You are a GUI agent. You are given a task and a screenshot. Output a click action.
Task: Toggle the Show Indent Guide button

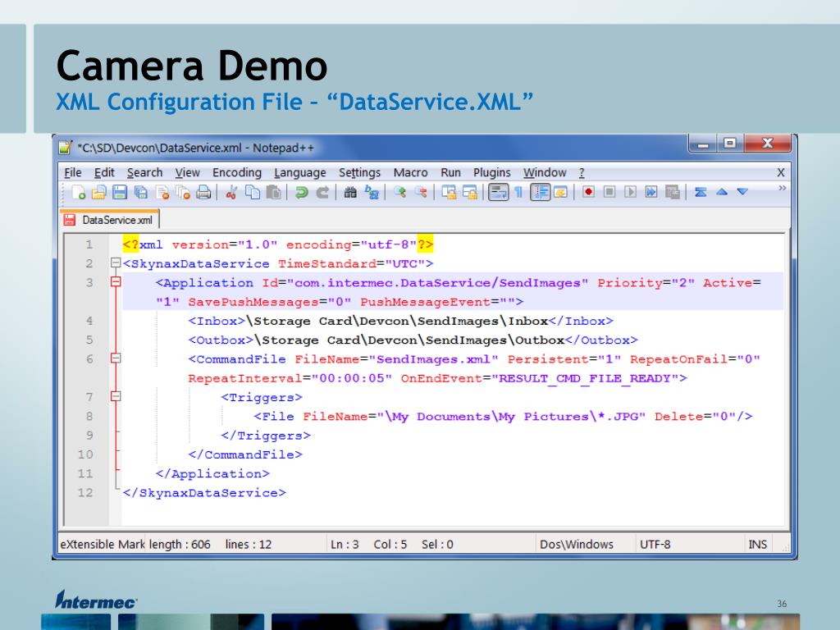(x=541, y=192)
